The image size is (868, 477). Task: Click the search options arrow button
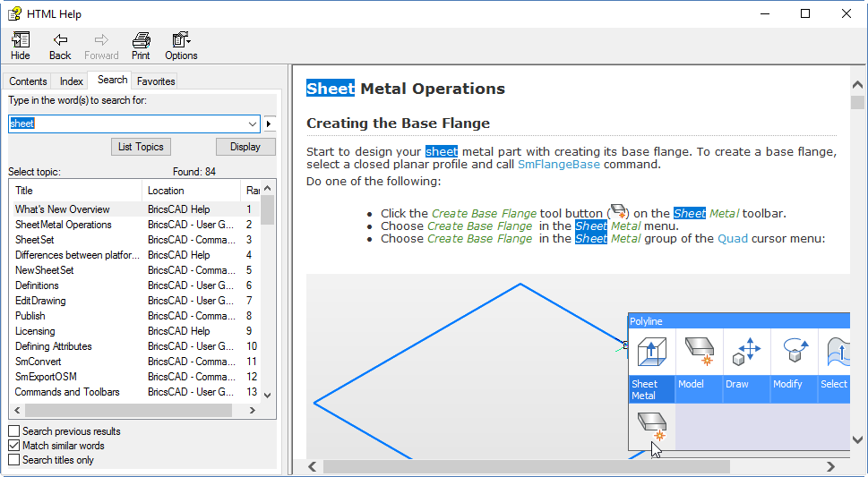(269, 124)
